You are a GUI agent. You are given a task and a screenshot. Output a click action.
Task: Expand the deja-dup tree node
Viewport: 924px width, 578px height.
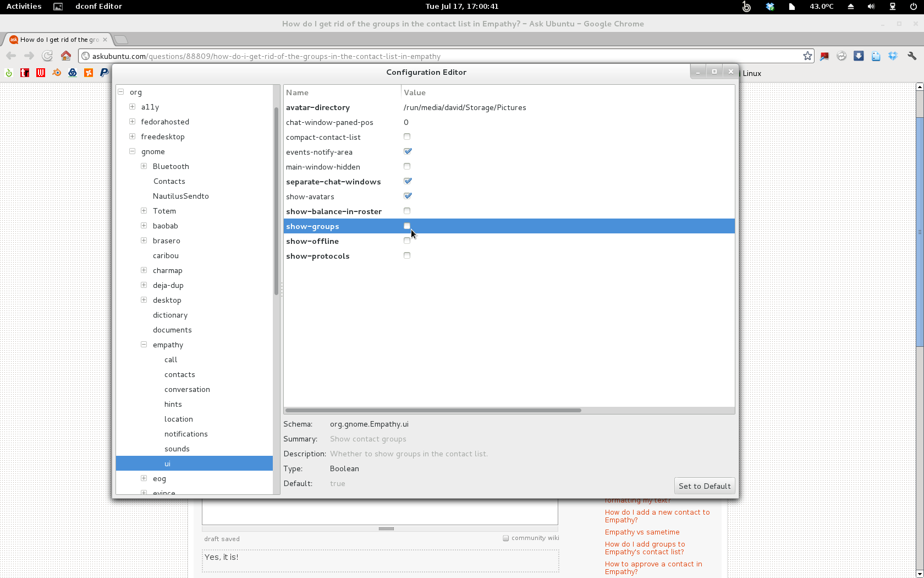coord(144,285)
